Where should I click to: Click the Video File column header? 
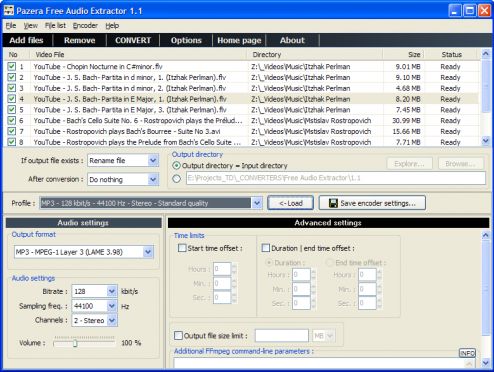[x=138, y=54]
